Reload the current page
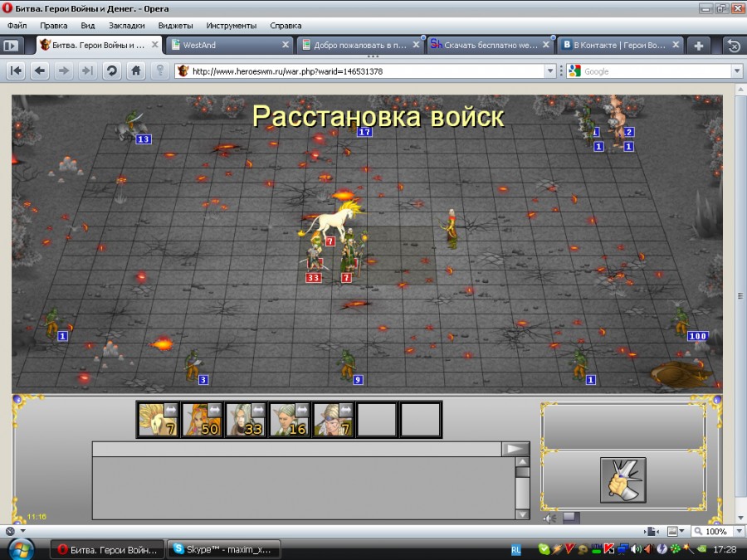The height and width of the screenshot is (560, 747). tap(111, 71)
